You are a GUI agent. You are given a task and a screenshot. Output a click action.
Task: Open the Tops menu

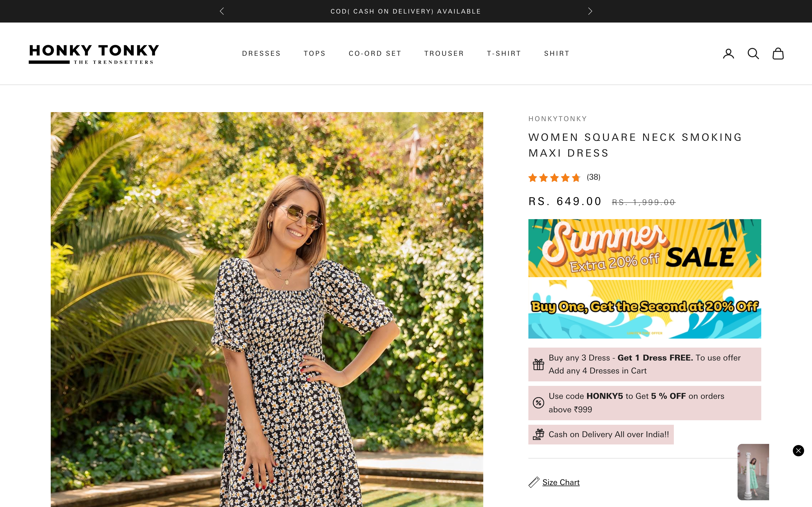point(314,54)
